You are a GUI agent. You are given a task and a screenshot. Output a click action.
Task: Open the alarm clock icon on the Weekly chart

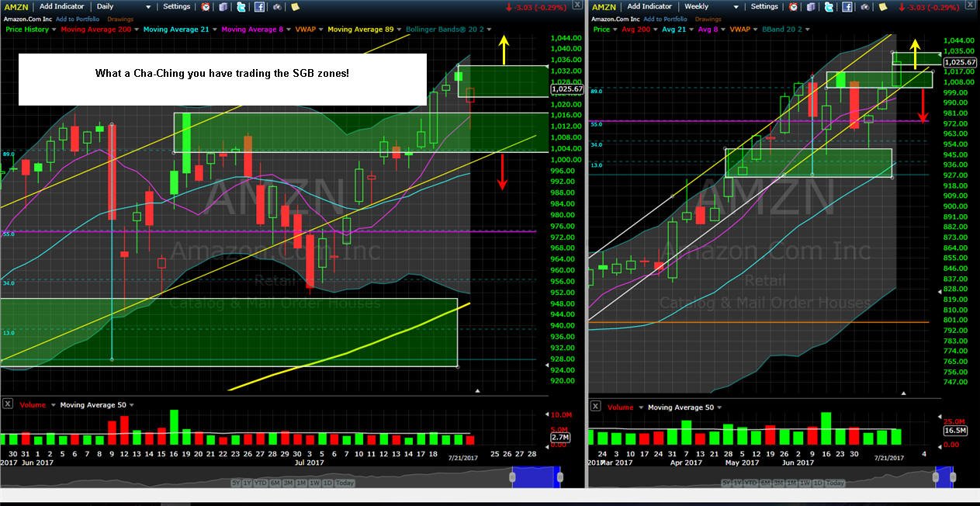click(x=793, y=7)
